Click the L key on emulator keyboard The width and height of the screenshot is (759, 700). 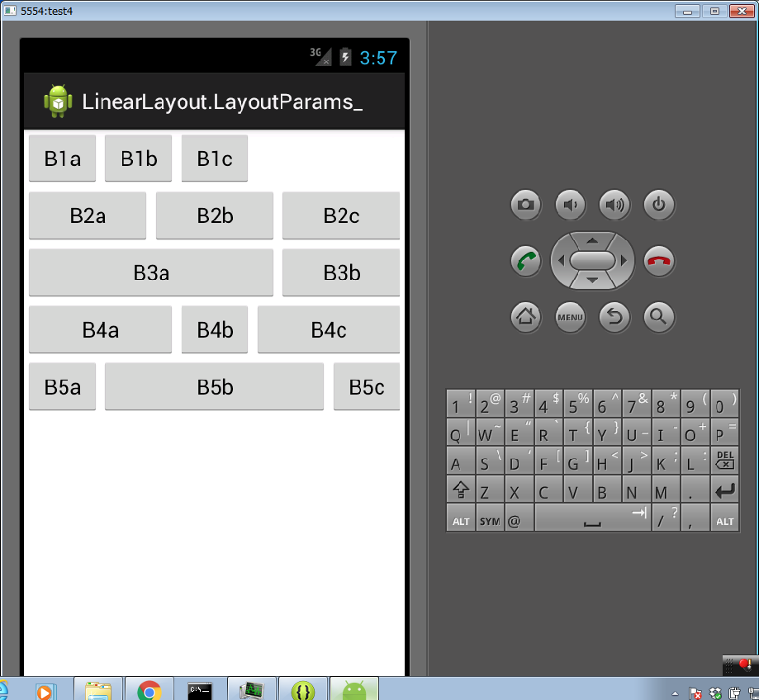695,460
